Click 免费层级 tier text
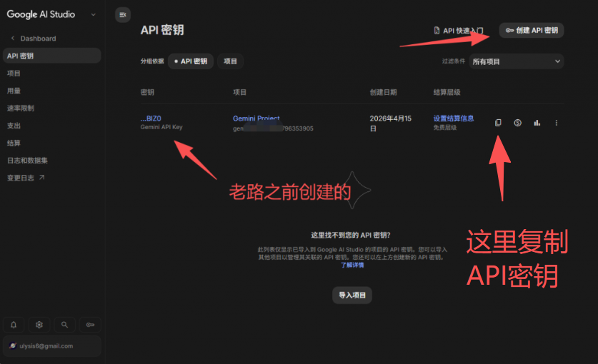 click(444, 128)
